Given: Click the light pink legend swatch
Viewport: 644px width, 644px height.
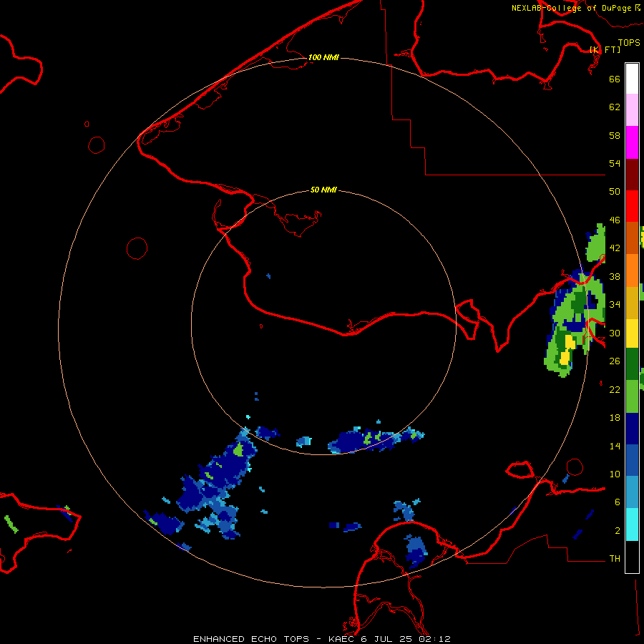Looking at the screenshot, I should coord(632,110).
